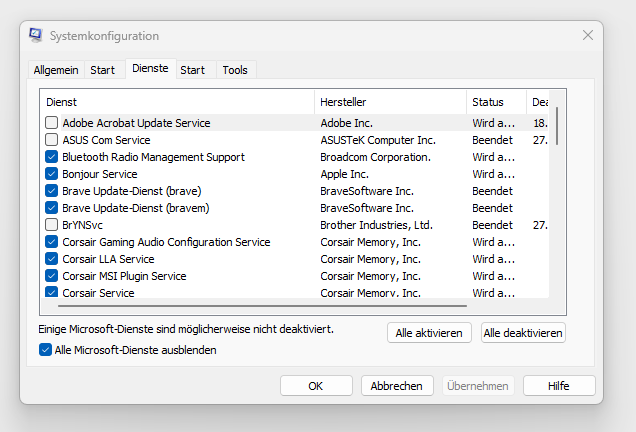Uncheck Bluetooth Radio Management Support
636x432 pixels.
tap(52, 157)
